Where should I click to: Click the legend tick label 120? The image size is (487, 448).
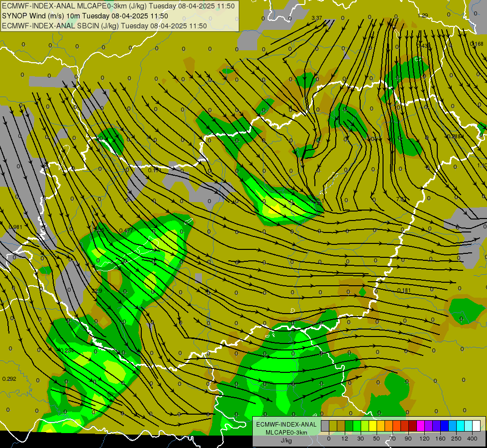pyautogui.click(x=425, y=439)
